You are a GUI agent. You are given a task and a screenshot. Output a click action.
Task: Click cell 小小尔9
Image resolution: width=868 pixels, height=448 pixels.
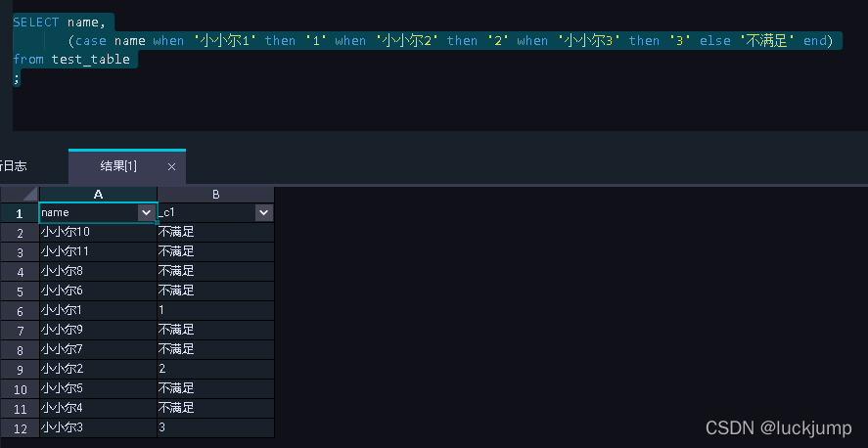click(x=99, y=331)
